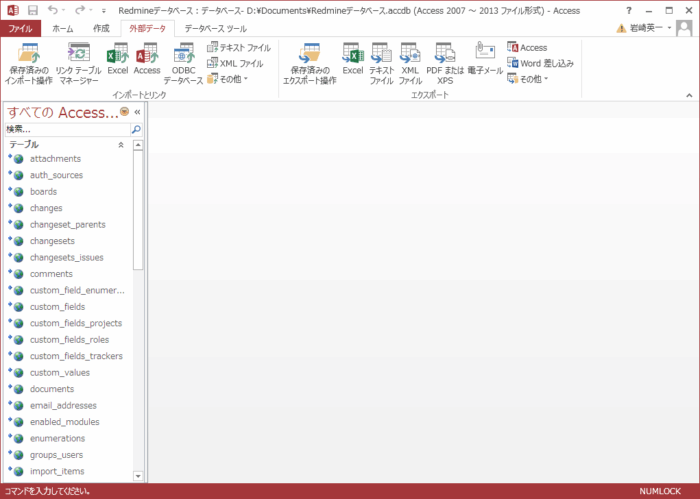700x499 pixels.
Task: Select the attachments table
Action: tap(69, 158)
